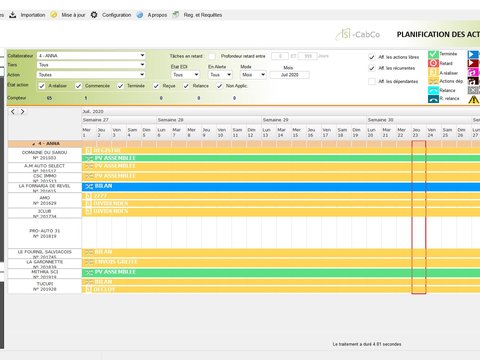Open the État EDI dropdown

pos(185,75)
